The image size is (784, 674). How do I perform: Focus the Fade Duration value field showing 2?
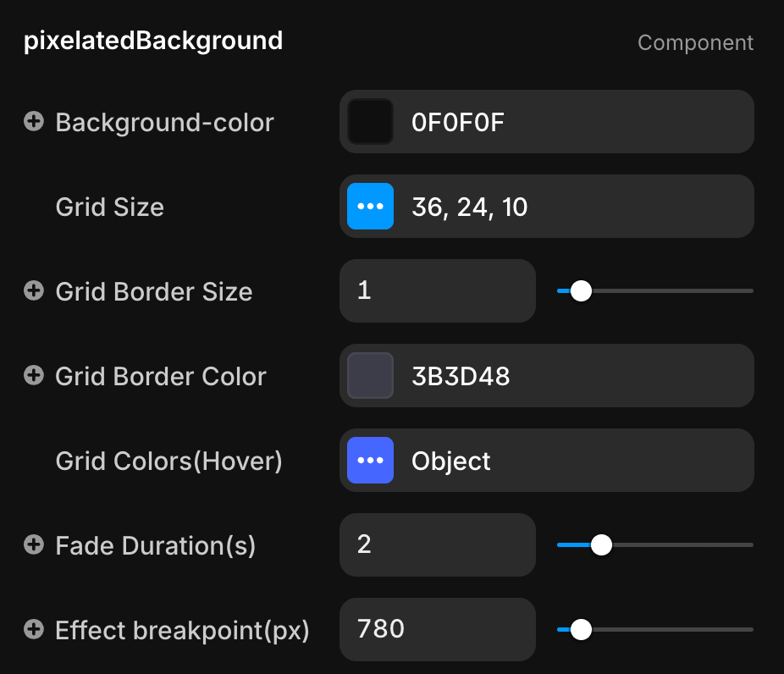coord(437,545)
